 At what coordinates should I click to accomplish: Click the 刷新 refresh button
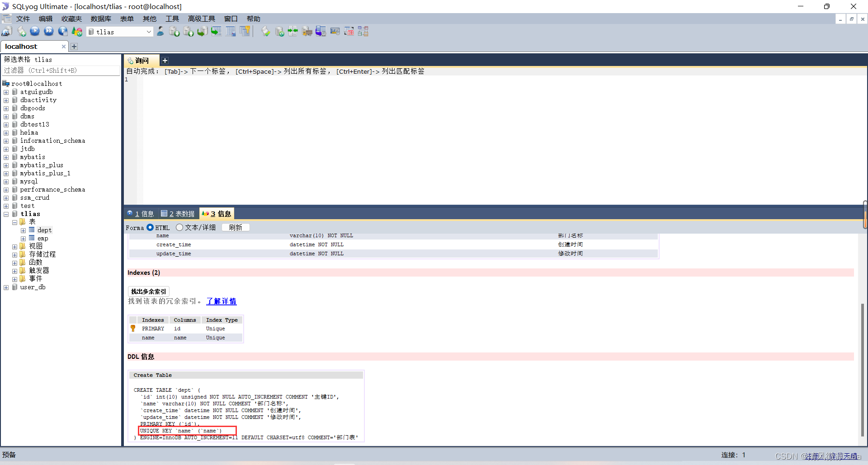(x=236, y=227)
